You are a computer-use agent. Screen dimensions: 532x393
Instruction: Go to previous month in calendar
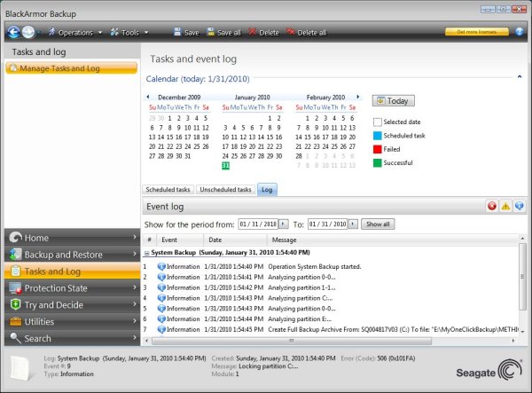(148, 97)
